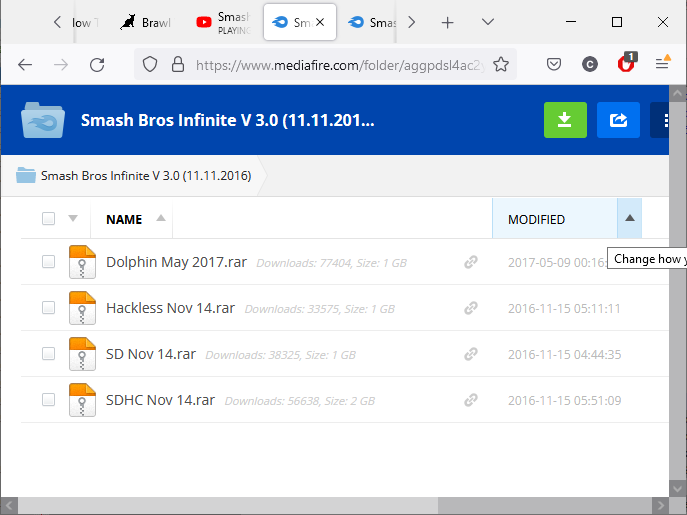Image resolution: width=687 pixels, height=515 pixels.
Task: Switch to the second MediaFire Smas tab
Action: tap(372, 22)
